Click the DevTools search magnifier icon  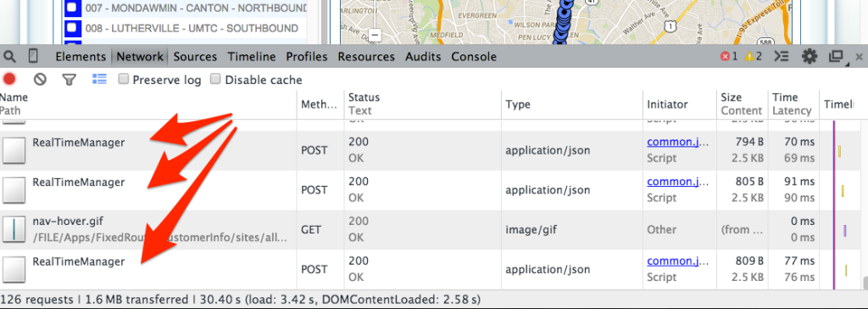(9, 56)
